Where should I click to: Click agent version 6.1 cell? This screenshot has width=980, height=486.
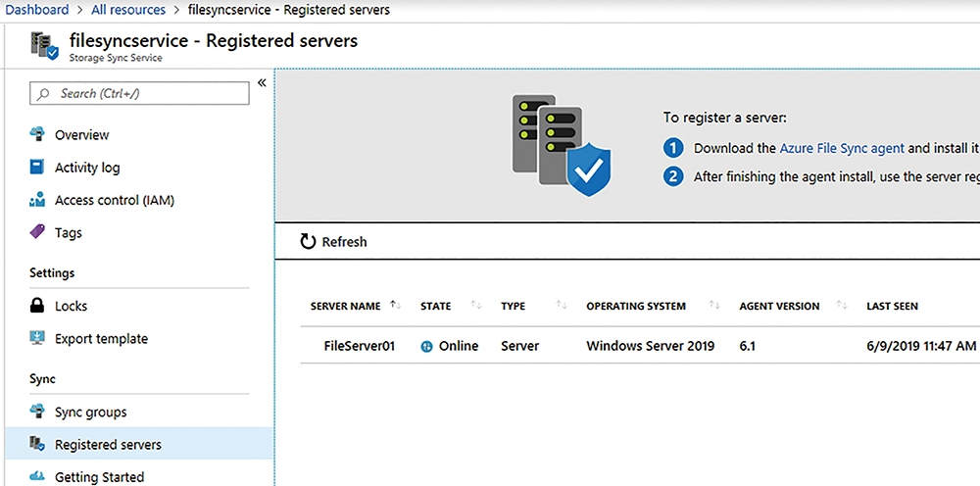[747, 346]
